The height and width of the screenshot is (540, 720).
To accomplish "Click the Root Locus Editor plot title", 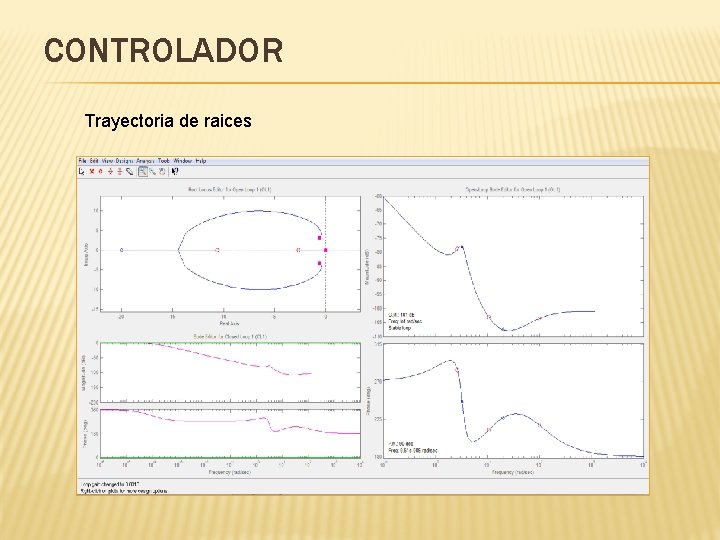I will (230, 189).
